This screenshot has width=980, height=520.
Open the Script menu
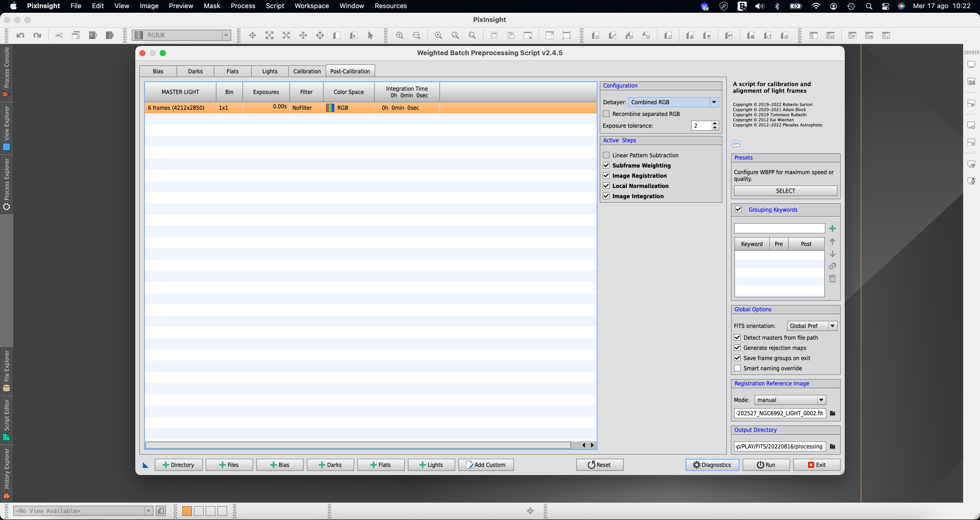pos(275,6)
